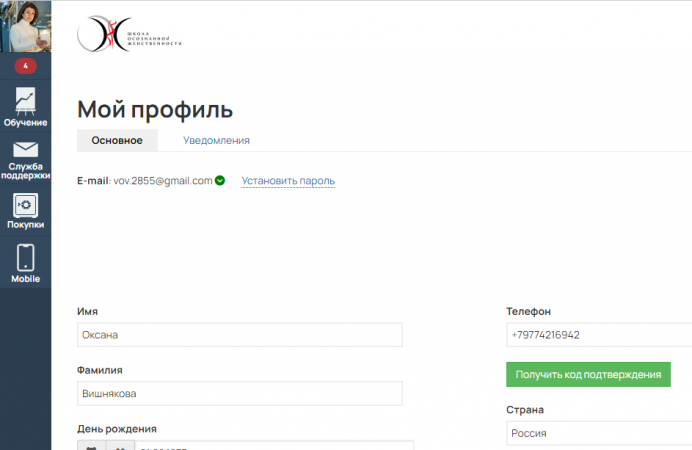
Task: Switch to the Уведомления tab
Action: tap(216, 140)
